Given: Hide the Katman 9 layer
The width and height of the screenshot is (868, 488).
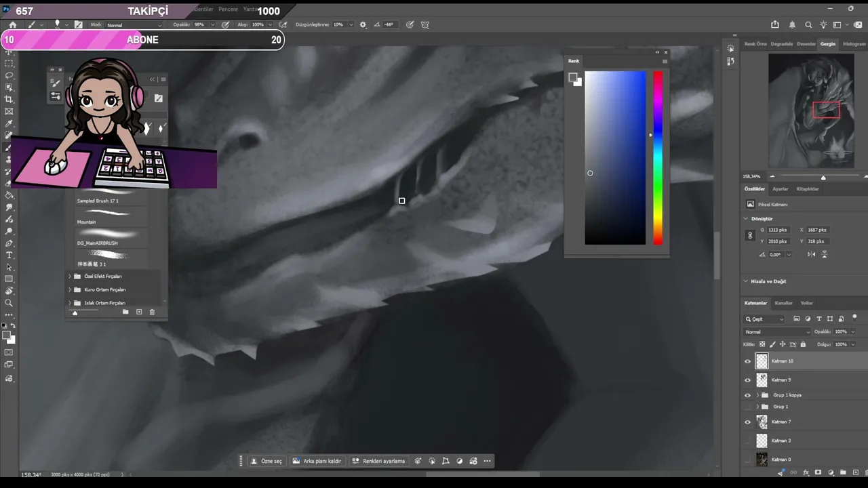Looking at the screenshot, I should (748, 380).
